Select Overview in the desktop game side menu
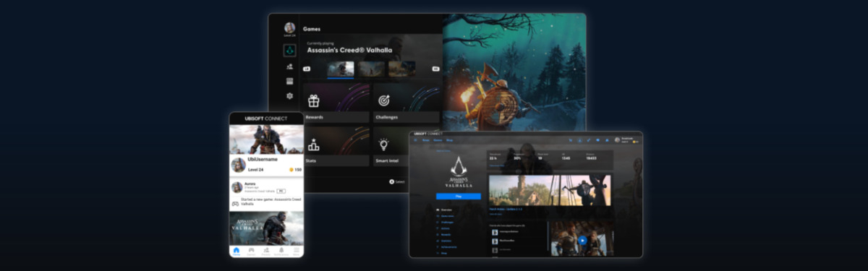Image resolution: width=868 pixels, height=271 pixels. click(x=446, y=210)
